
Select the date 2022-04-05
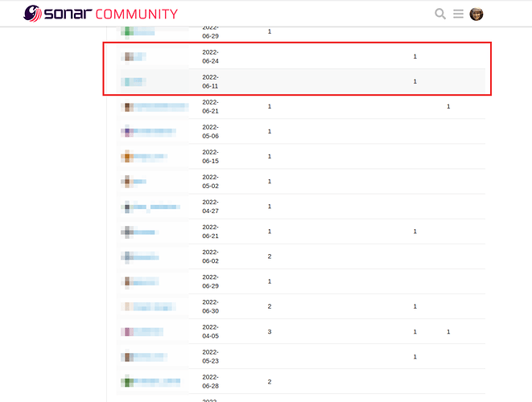210,331
